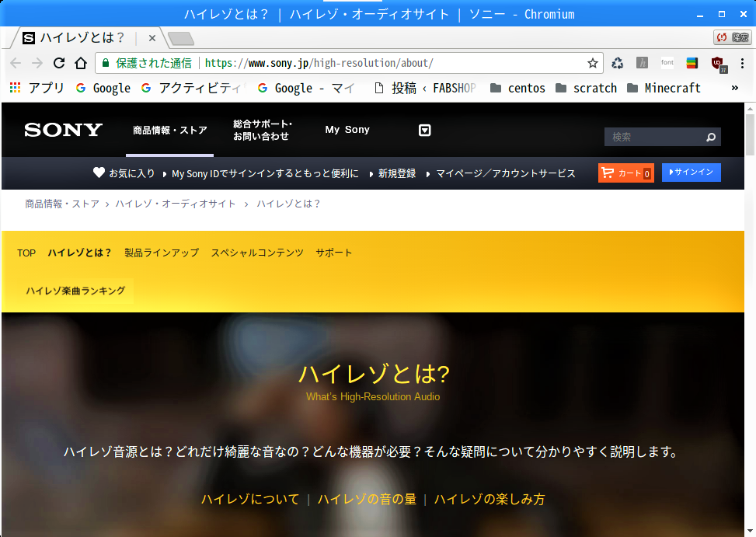Viewport: 756px width, 537px height.
Task: Click the search magnifier icon on Sony site
Action: click(x=710, y=138)
